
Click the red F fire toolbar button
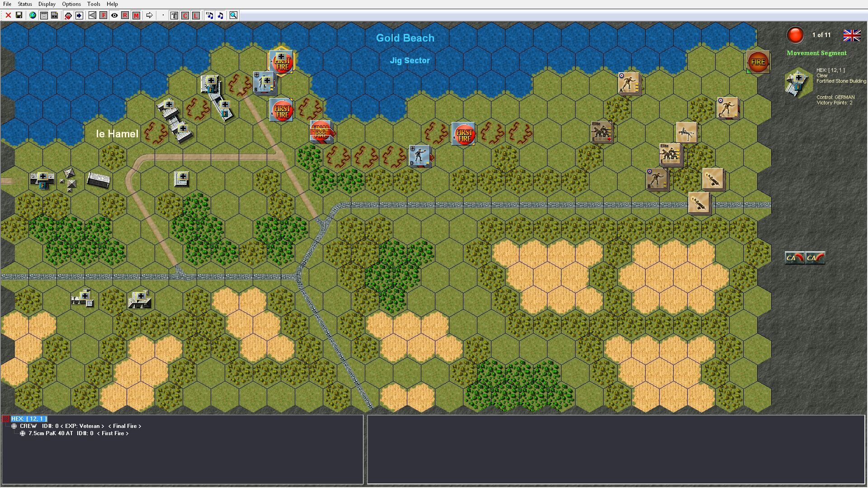(x=103, y=15)
